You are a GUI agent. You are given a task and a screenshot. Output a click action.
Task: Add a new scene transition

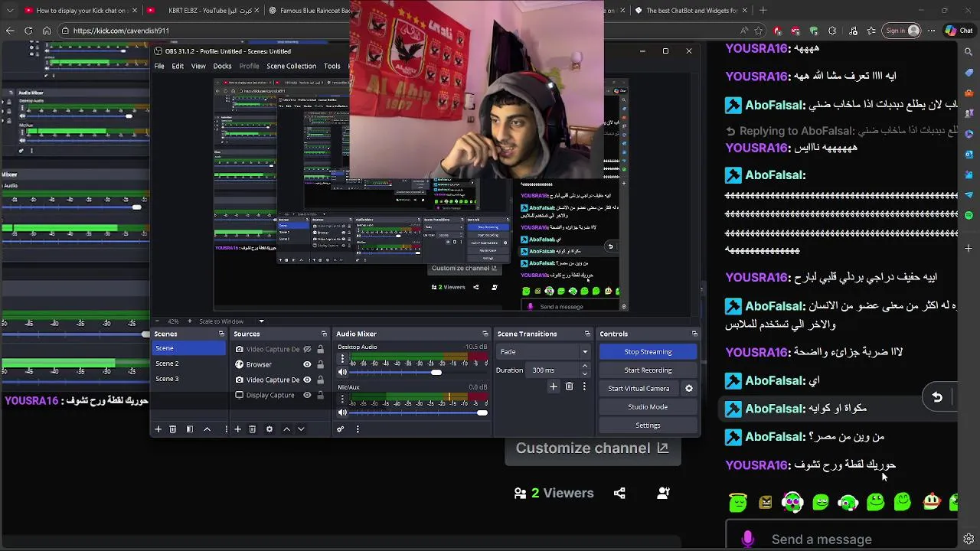(x=554, y=387)
